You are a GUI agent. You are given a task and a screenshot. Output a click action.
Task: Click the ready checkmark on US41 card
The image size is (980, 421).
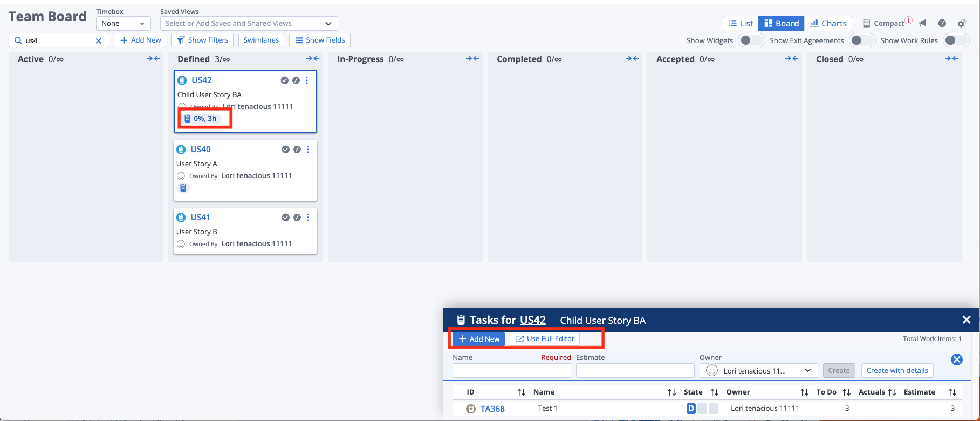tap(285, 218)
